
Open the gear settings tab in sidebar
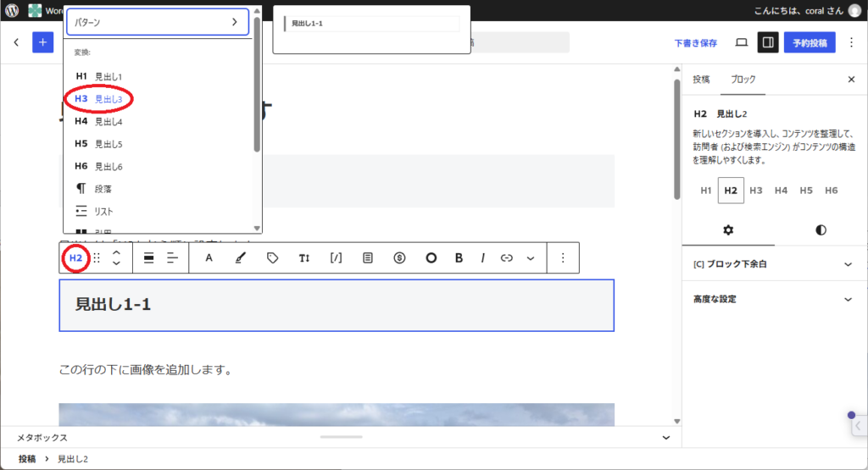click(x=728, y=230)
